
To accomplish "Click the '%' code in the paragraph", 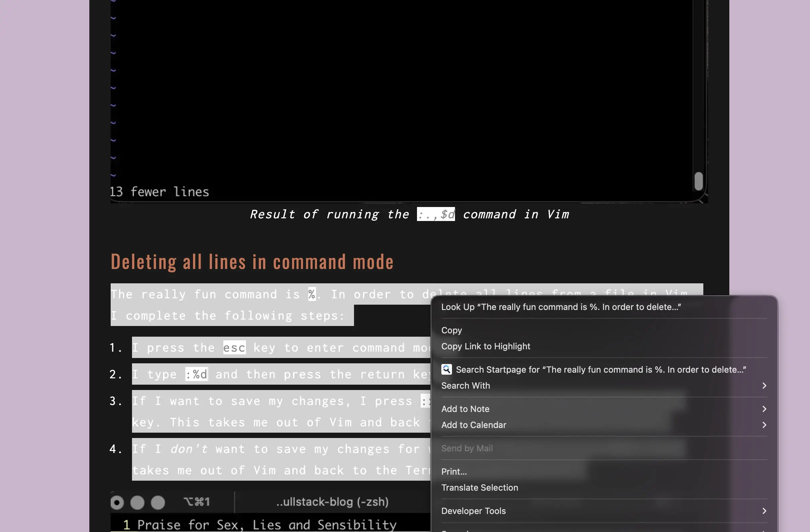I will [x=312, y=294].
